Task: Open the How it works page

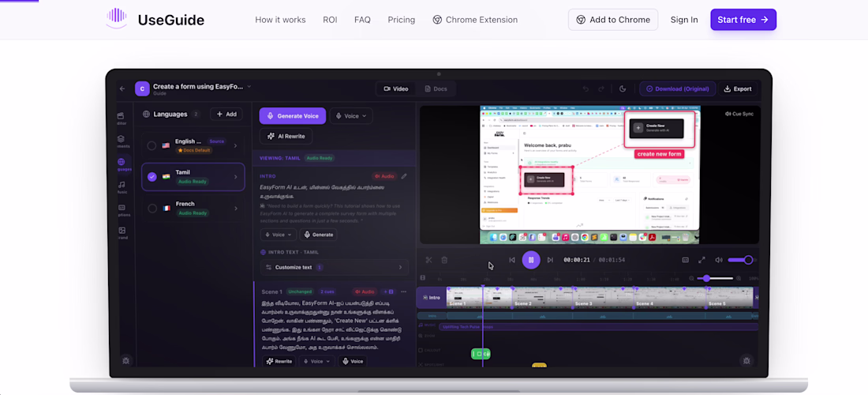Action: point(280,20)
